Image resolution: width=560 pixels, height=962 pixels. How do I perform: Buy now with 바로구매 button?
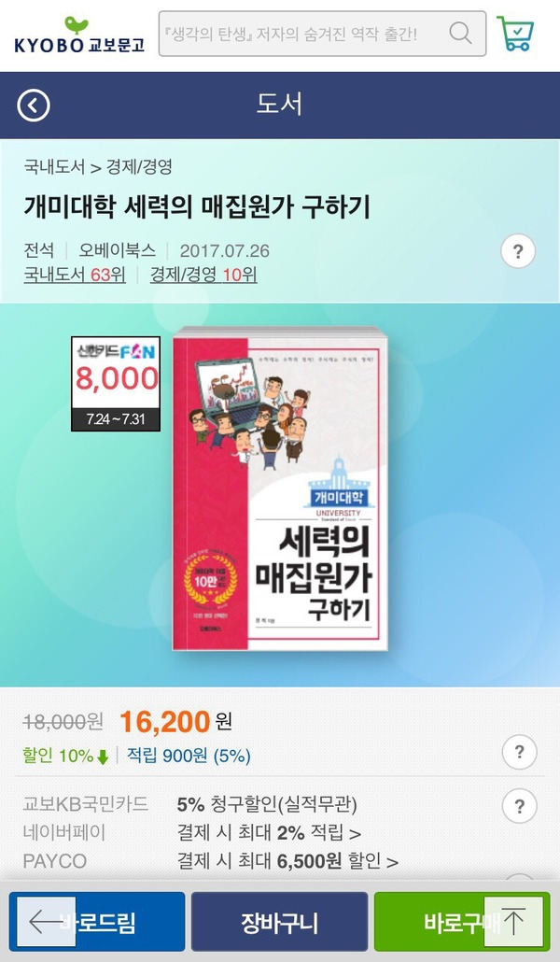[x=463, y=922]
